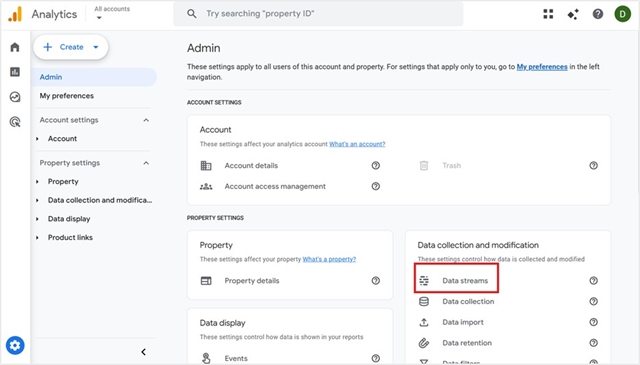Click the Account access management people icon
Screen dimensions: 640x365
206,187
